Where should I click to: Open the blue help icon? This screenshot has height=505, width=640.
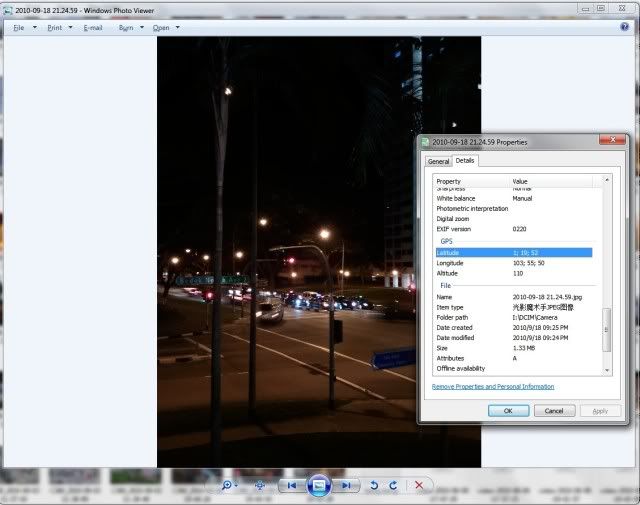[625, 27]
